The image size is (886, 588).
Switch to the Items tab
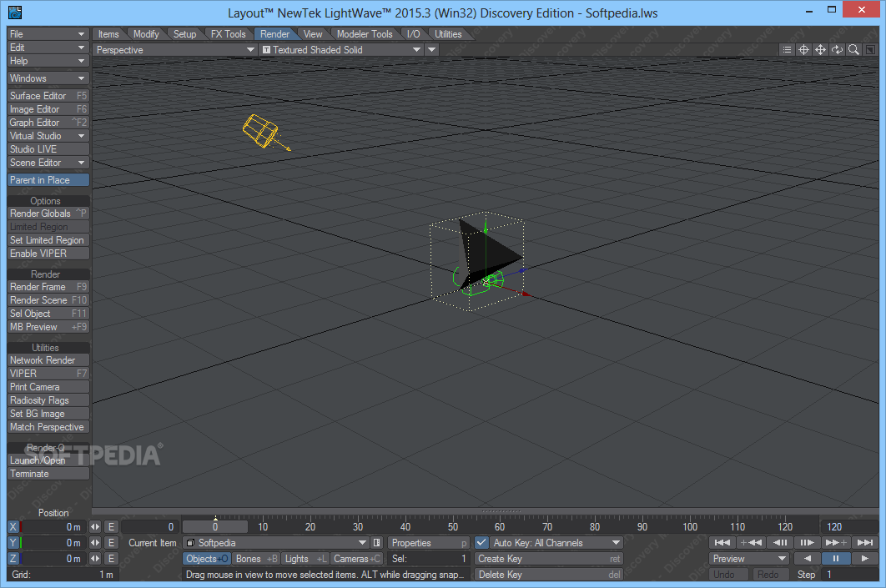(108, 34)
